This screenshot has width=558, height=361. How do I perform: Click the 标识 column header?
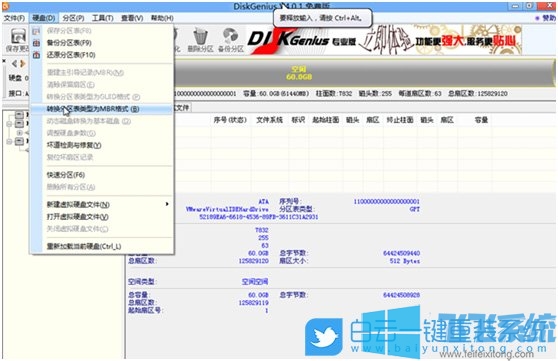pos(298,120)
